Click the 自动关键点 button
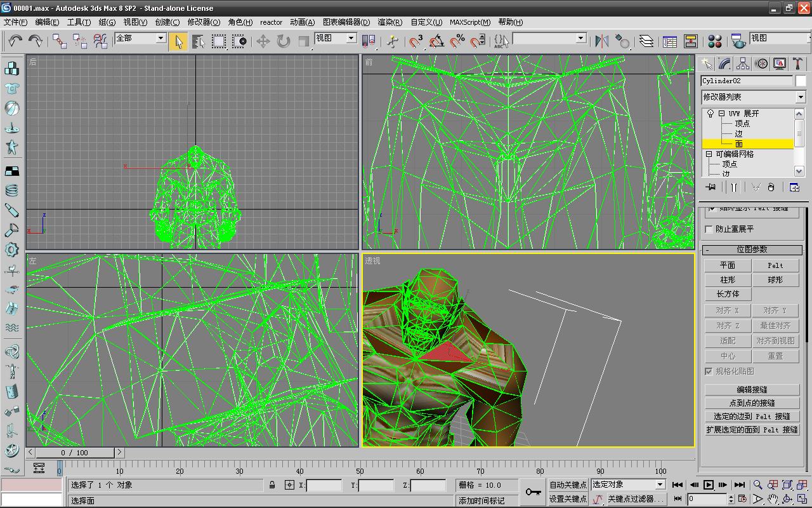This screenshot has height=508, width=812. [568, 485]
